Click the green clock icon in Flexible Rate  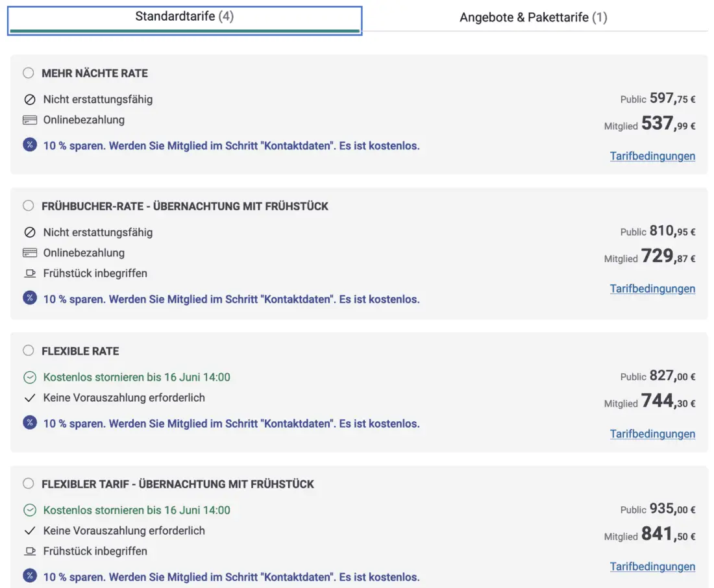pyautogui.click(x=29, y=378)
